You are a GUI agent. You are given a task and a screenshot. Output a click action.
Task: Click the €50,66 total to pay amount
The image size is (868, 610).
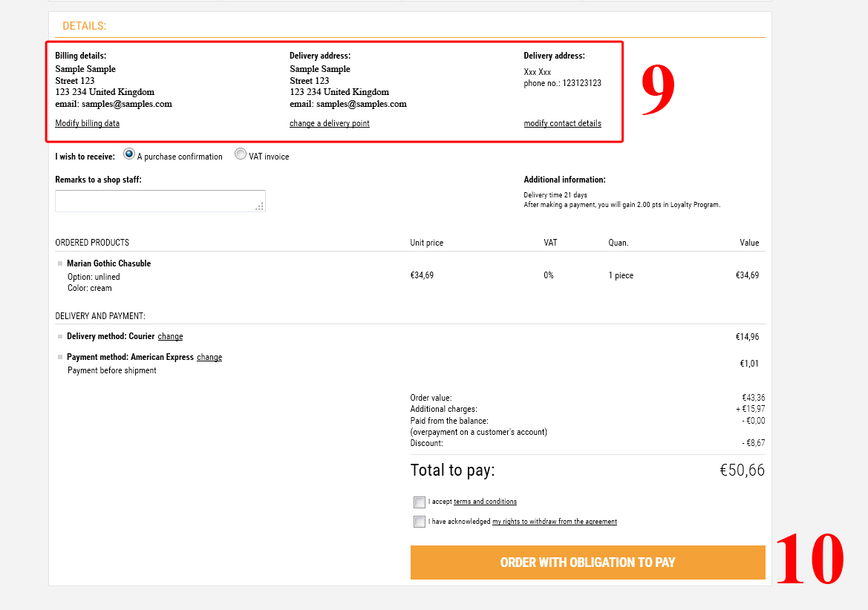point(742,470)
